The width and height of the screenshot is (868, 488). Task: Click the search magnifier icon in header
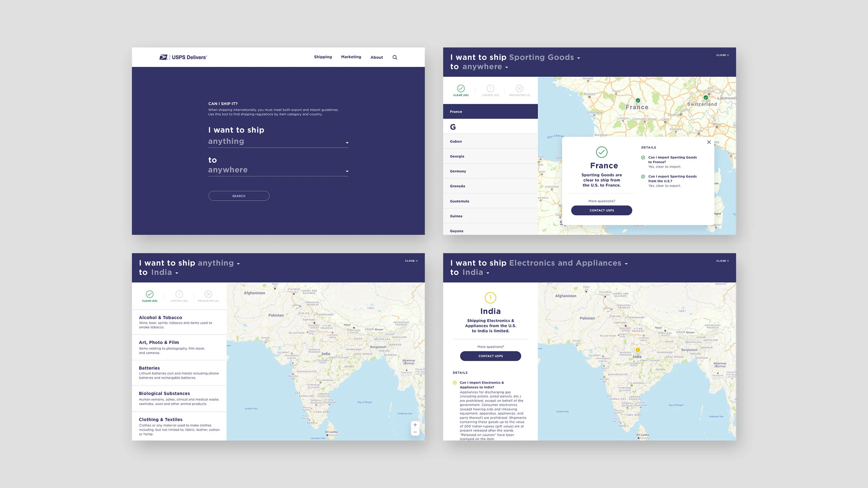[395, 57]
